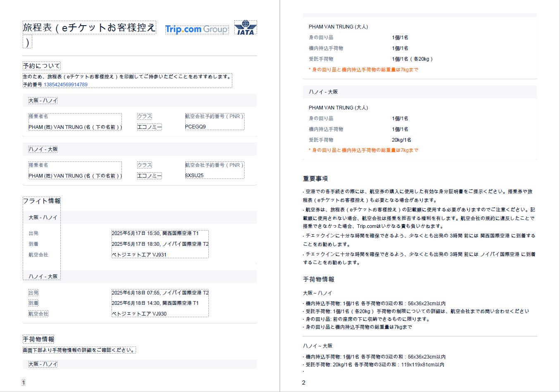Click page number 1 in footer
Image resolution: width=560 pixels, height=392 pixels.
tap(24, 382)
